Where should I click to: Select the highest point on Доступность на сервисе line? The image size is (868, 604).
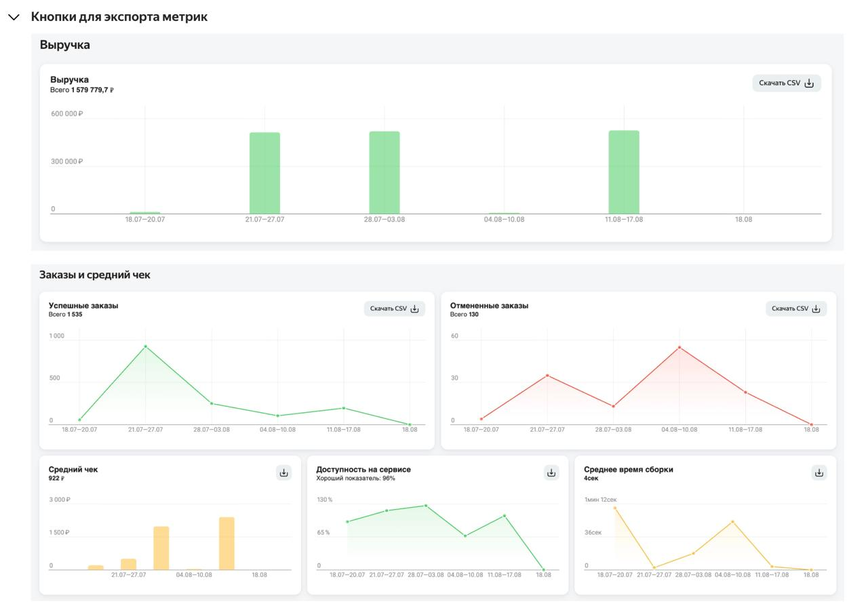426,506
